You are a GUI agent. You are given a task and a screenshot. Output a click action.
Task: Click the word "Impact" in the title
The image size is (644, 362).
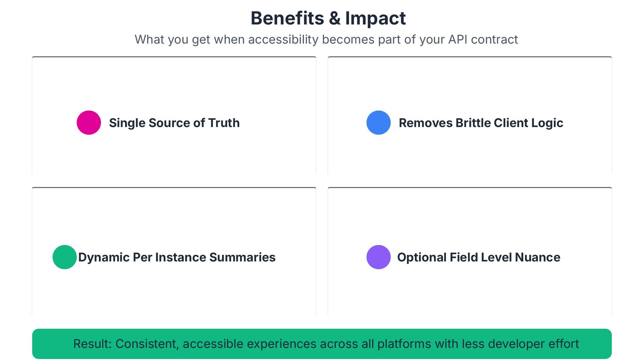[x=375, y=18]
